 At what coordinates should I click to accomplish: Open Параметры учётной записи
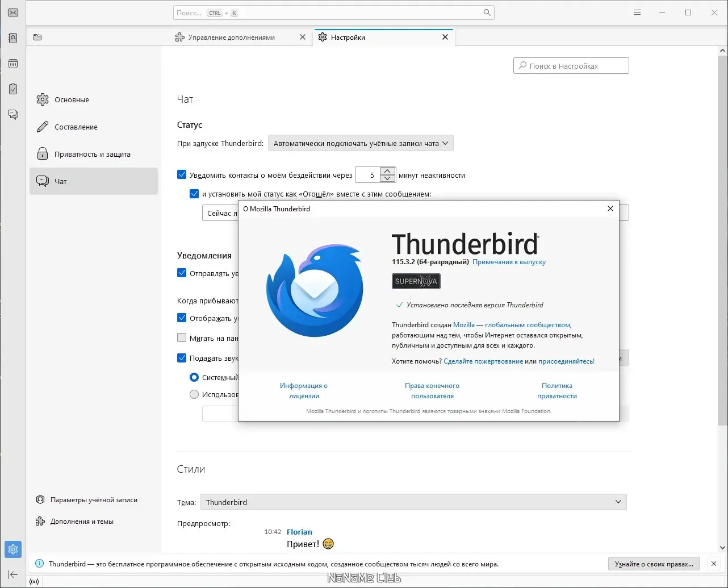(x=87, y=500)
